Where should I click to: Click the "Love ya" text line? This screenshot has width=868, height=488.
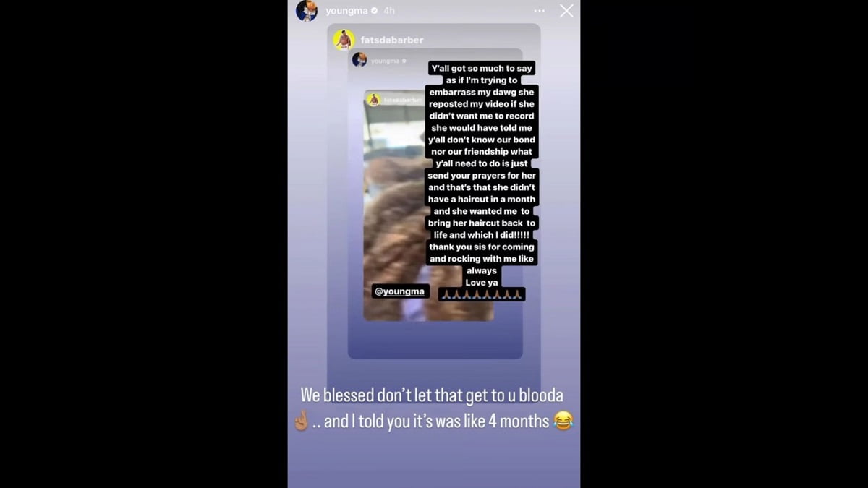[x=482, y=283]
